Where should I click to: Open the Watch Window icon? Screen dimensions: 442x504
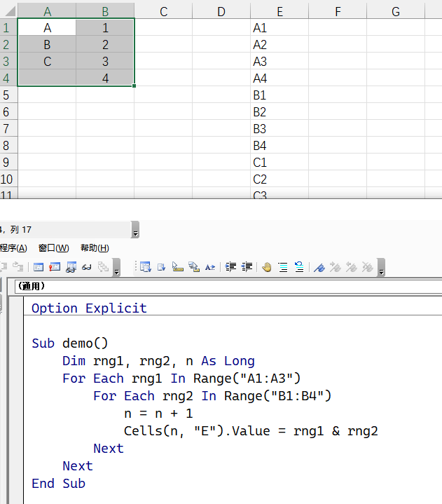[71, 267]
